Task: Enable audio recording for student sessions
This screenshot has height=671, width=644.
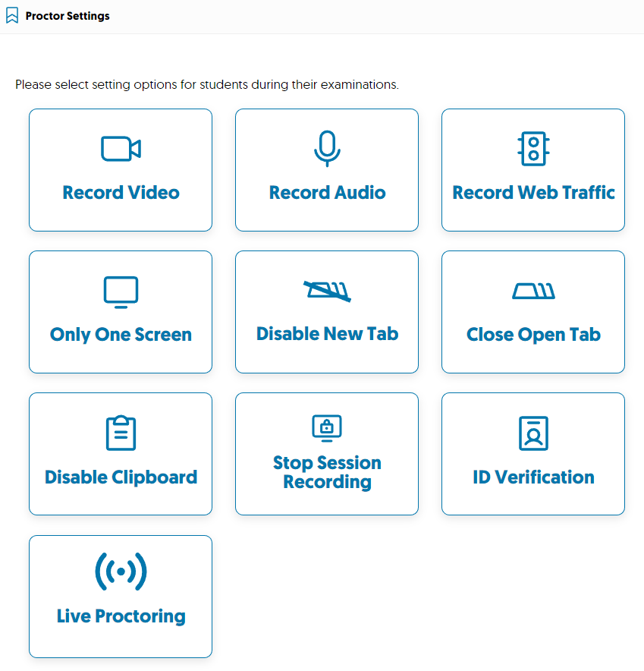Action: pyautogui.click(x=326, y=169)
